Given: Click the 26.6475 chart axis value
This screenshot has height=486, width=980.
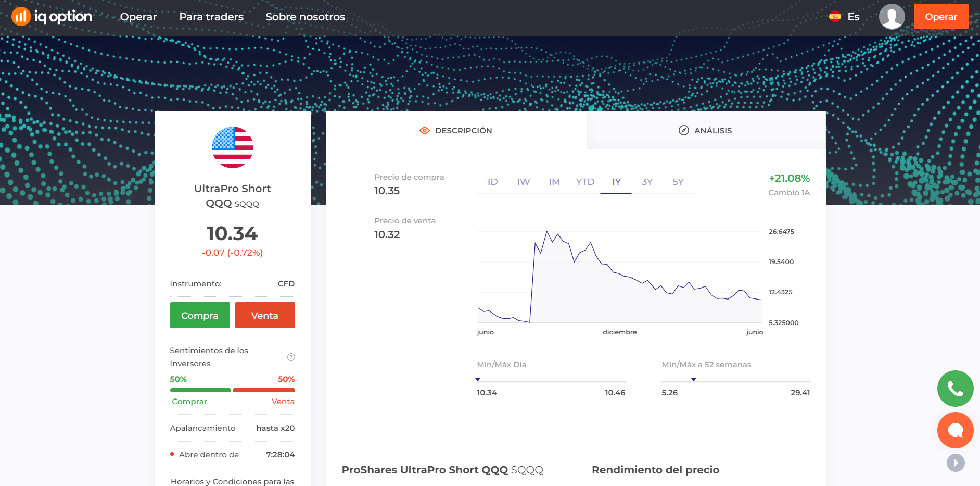Looking at the screenshot, I should (781, 232).
